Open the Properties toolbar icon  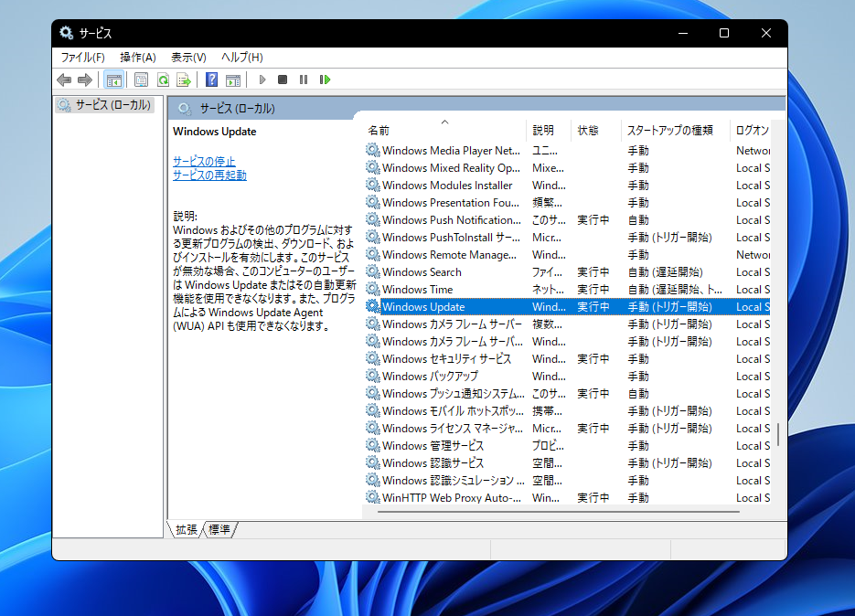tap(141, 80)
